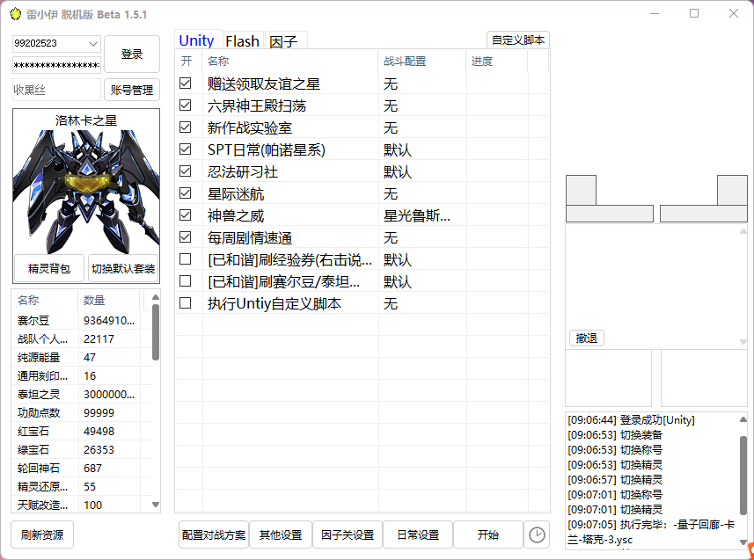The image size is (754, 560).
Task: Uncheck the 六界神王殿扫荡 task
Action: 185,105
